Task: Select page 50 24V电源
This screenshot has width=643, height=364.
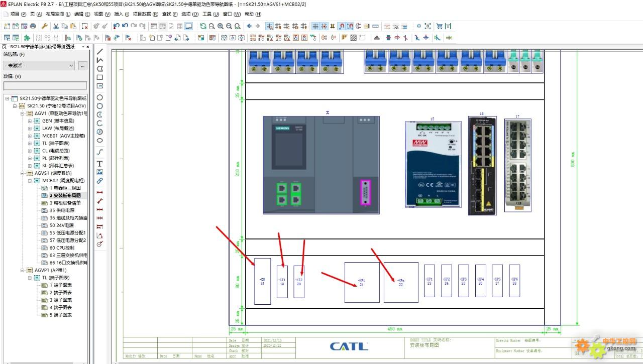Action: 61,225
